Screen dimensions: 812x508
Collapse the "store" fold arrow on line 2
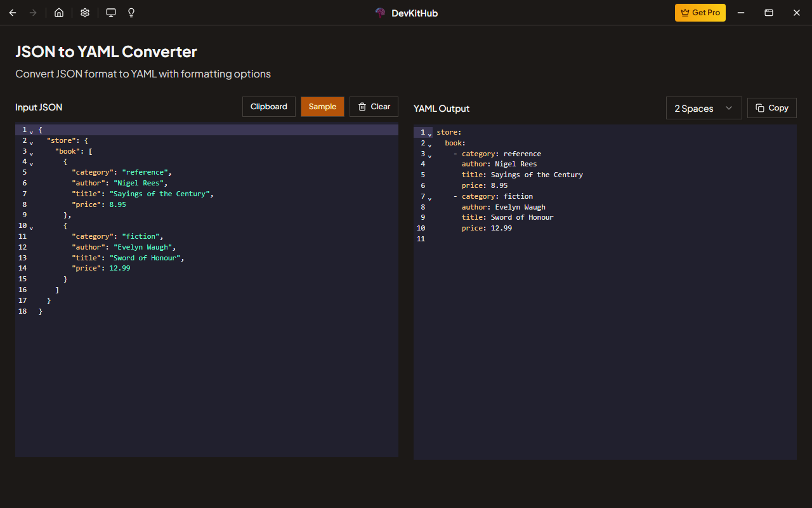(x=31, y=142)
